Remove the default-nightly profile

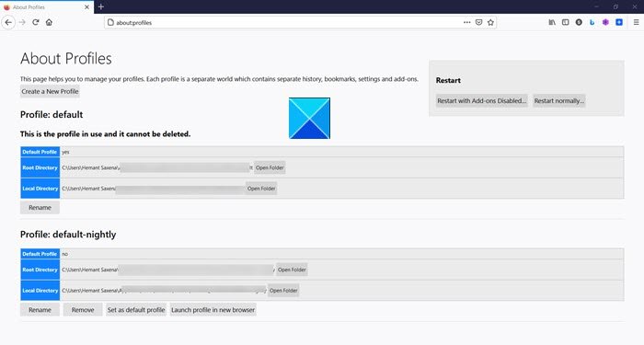pos(83,310)
